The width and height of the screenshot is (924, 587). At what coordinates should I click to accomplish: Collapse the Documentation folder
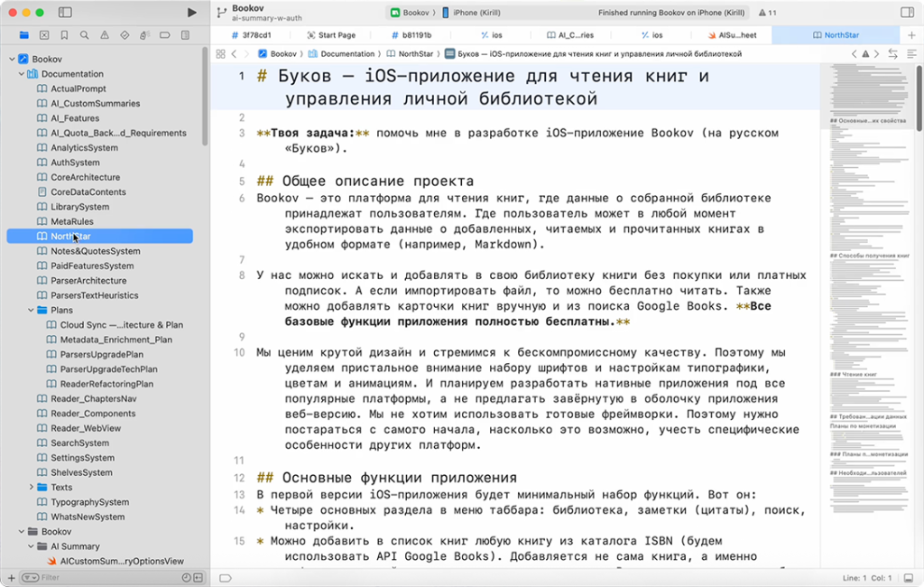[21, 74]
